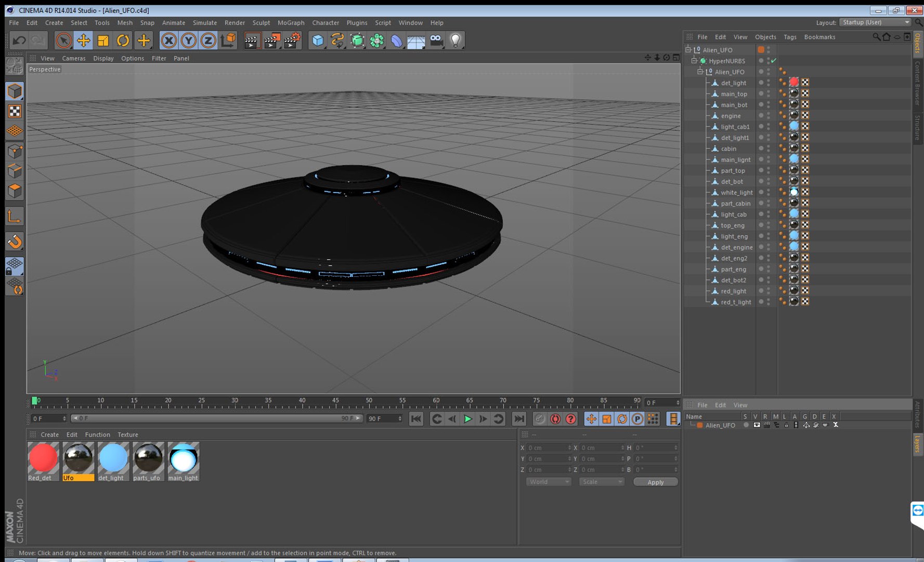Select the Rotate tool

(123, 40)
